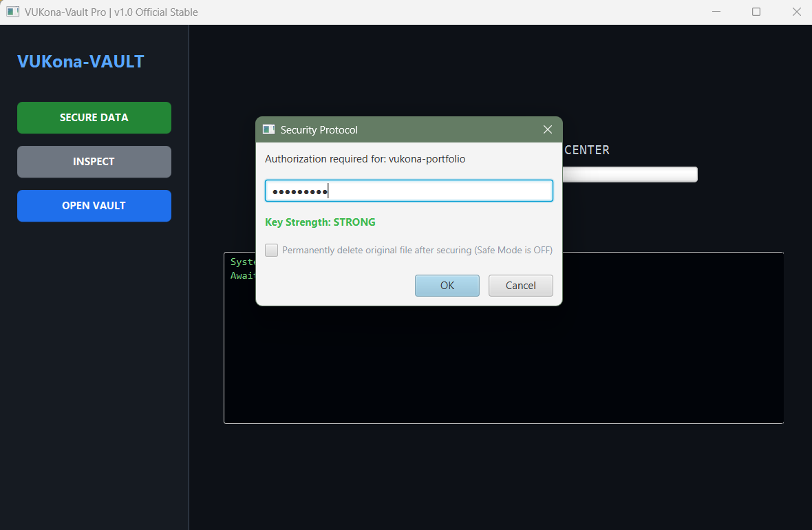Image resolution: width=812 pixels, height=530 pixels.
Task: Click the progress bar behind the dialog
Action: pos(630,175)
